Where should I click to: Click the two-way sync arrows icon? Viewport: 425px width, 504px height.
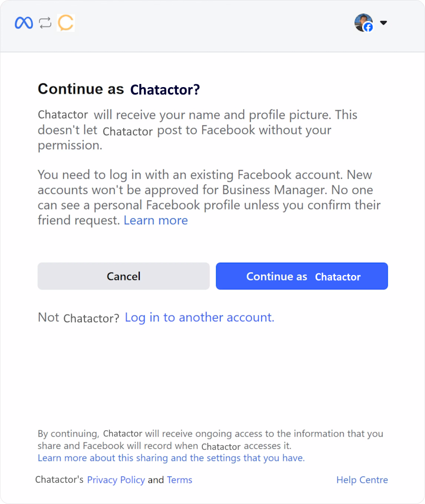point(45,23)
